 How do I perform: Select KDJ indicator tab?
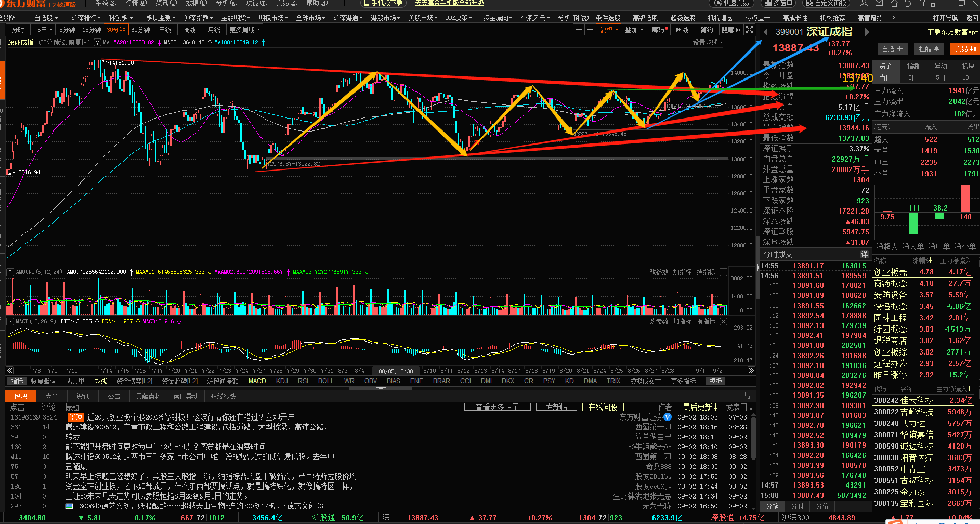click(282, 381)
